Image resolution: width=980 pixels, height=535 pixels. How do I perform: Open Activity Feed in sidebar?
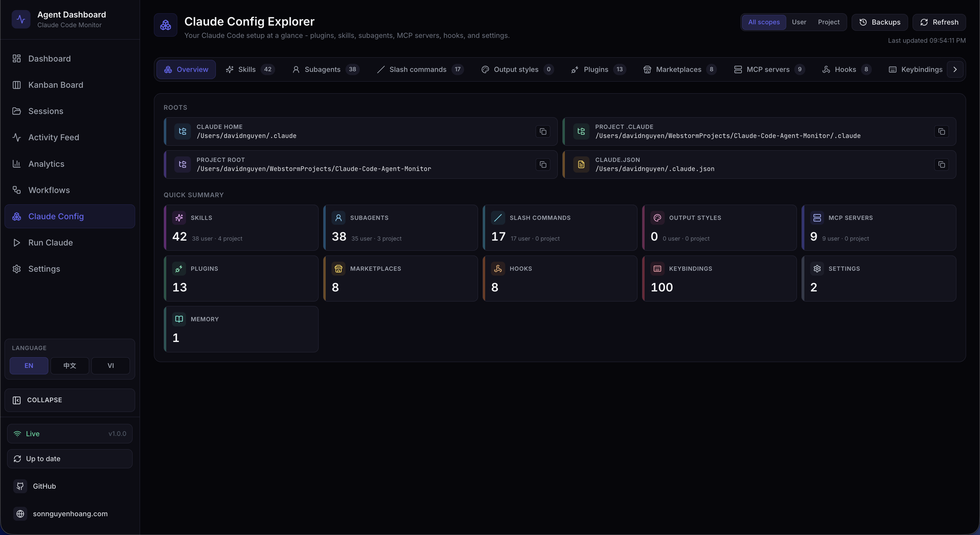[70, 137]
